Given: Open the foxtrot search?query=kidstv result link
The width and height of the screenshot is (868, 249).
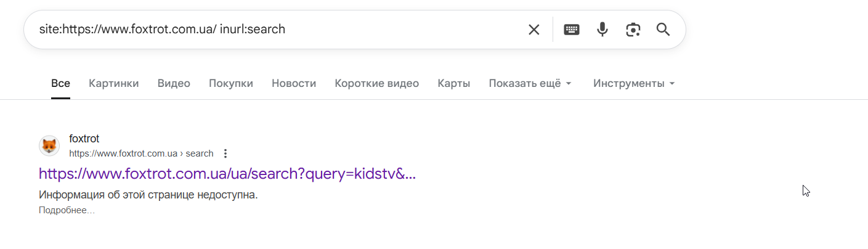Looking at the screenshot, I should click(x=227, y=174).
